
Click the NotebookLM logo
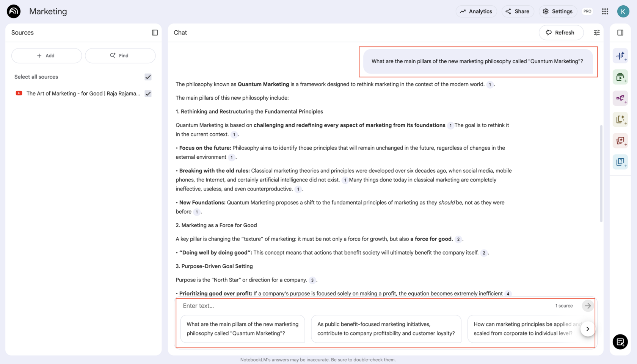pyautogui.click(x=14, y=11)
